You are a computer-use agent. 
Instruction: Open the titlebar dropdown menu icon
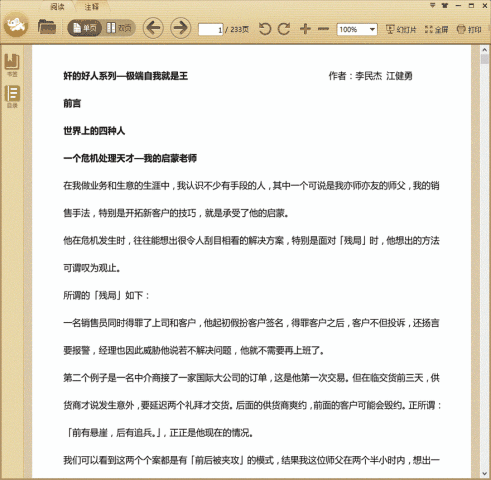point(432,6)
